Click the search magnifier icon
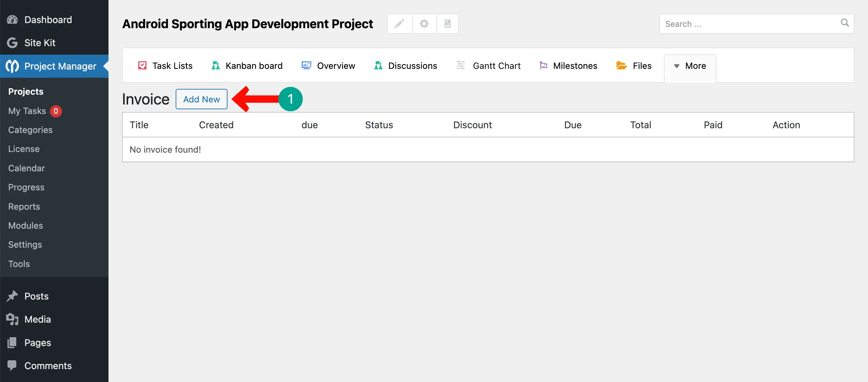868x382 pixels. click(x=844, y=23)
